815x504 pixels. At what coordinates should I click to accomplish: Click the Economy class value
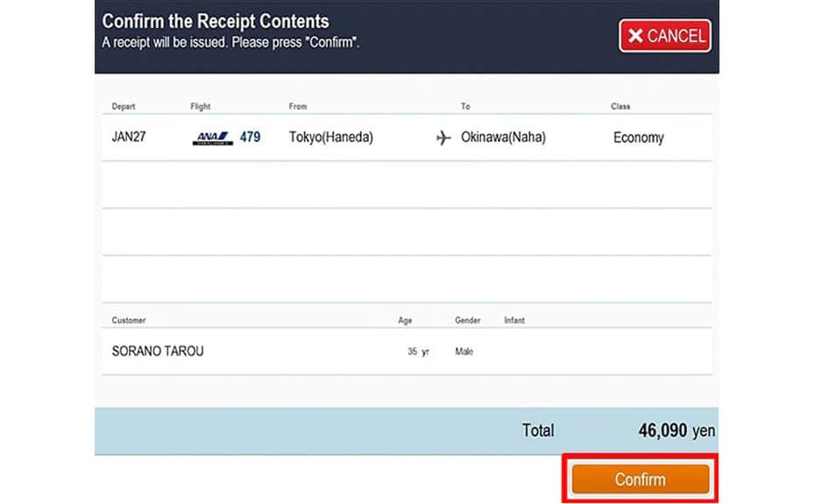(x=638, y=138)
